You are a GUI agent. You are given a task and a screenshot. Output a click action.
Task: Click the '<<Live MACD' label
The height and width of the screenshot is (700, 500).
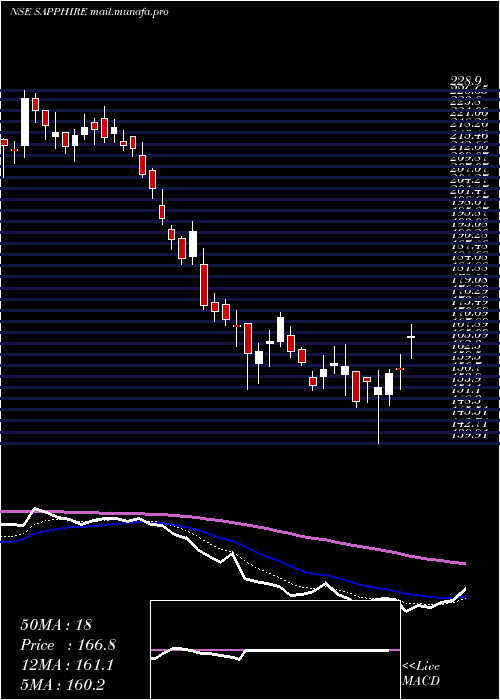(x=421, y=674)
